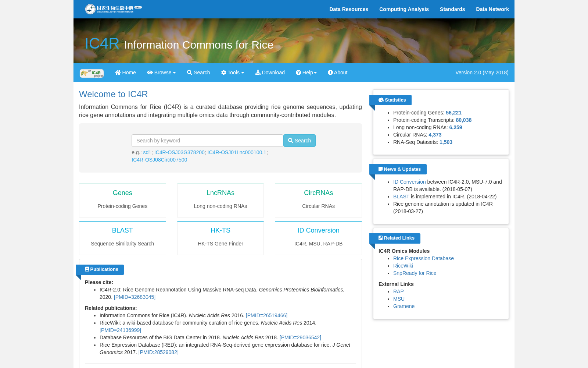Image resolution: width=588 pixels, height=368 pixels.
Task: Open the BLAST card
Action: coord(122,238)
